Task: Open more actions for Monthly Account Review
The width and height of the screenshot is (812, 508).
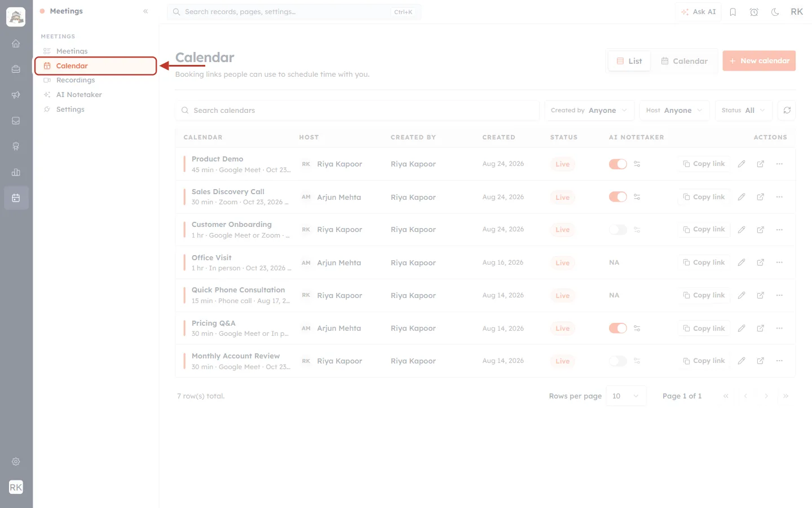Action: click(x=779, y=361)
